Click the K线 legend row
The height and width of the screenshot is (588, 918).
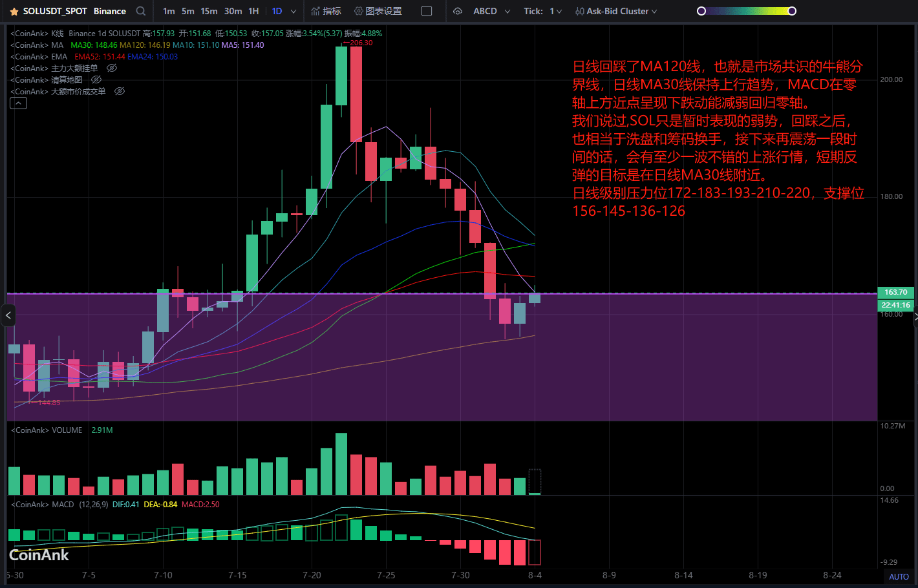(197, 33)
